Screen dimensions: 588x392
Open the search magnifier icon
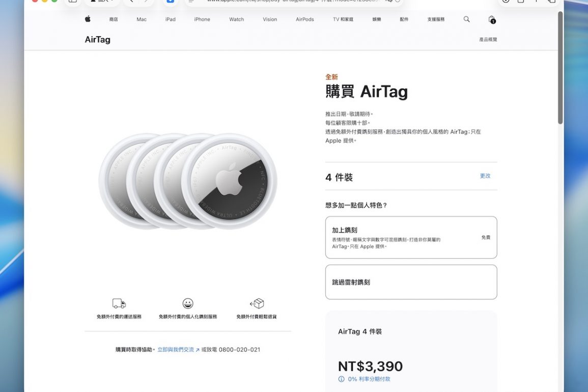click(x=466, y=19)
